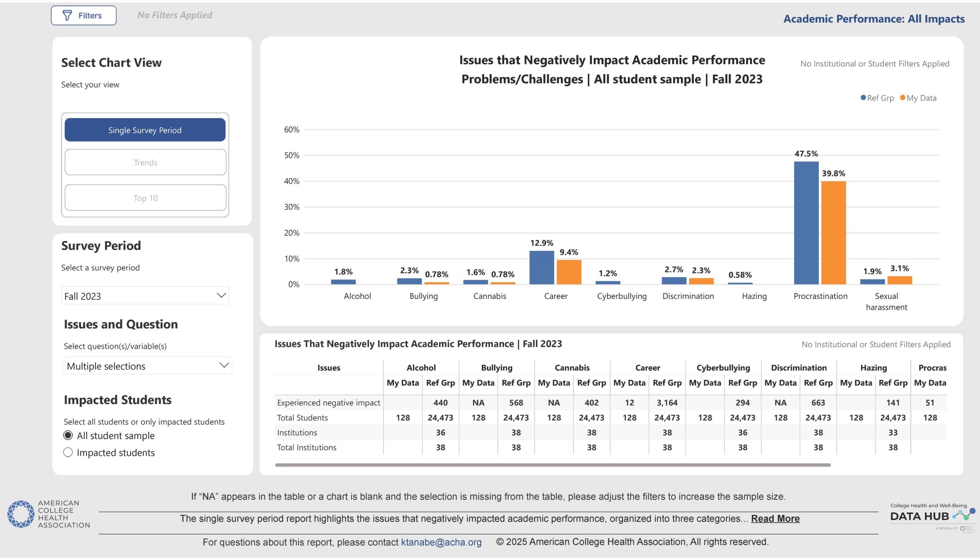
Task: Click the table's horizontal scrollbar
Action: 553,465
